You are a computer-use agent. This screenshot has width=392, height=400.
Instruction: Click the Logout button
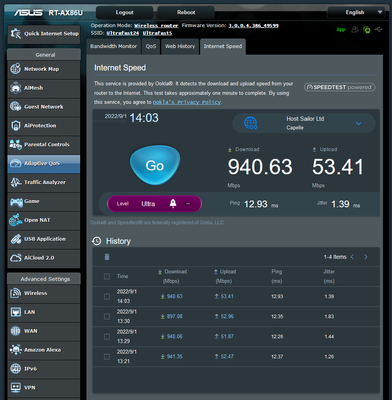(x=125, y=12)
